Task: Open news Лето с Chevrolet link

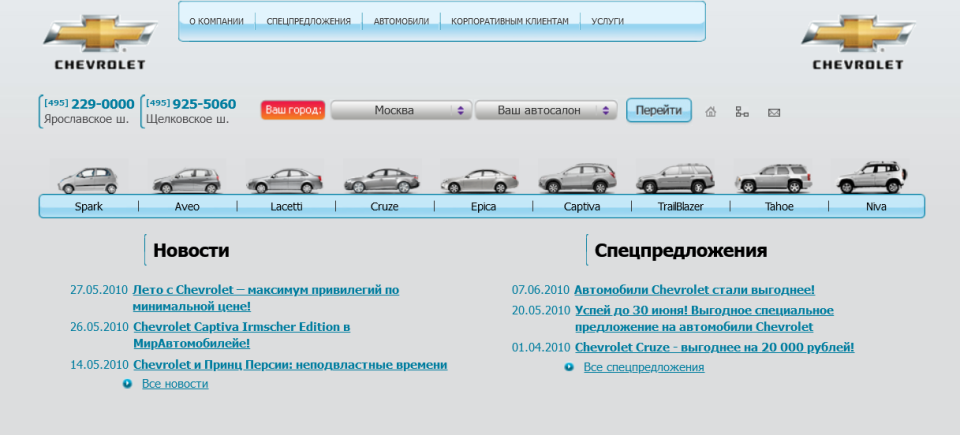Action: click(266, 298)
